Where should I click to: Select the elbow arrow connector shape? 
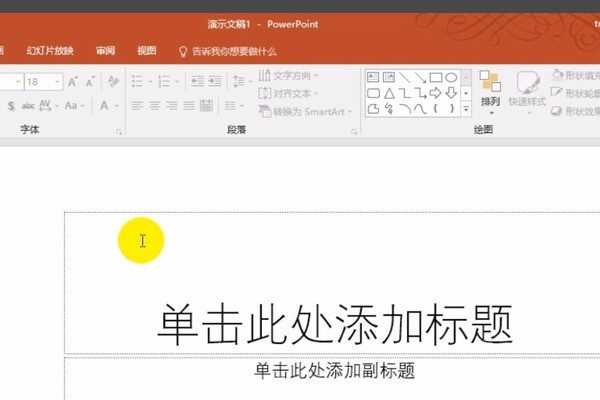point(420,93)
